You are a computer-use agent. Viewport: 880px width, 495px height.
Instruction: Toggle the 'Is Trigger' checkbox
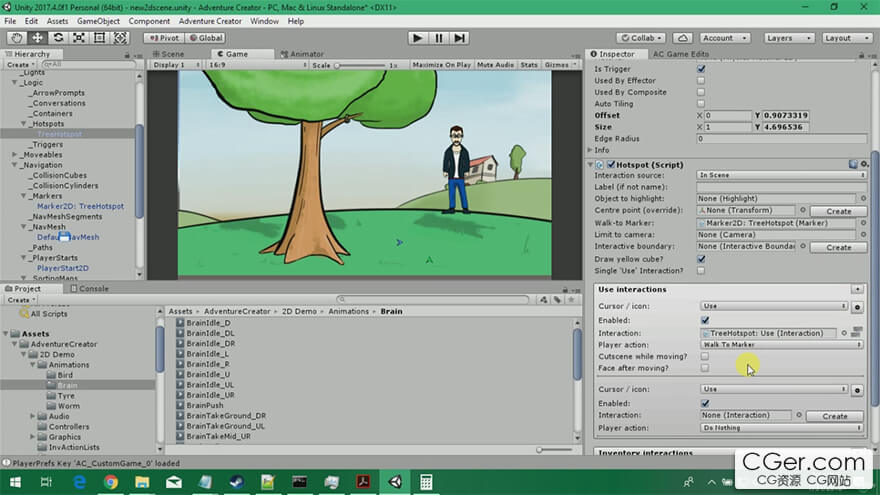[701, 69]
